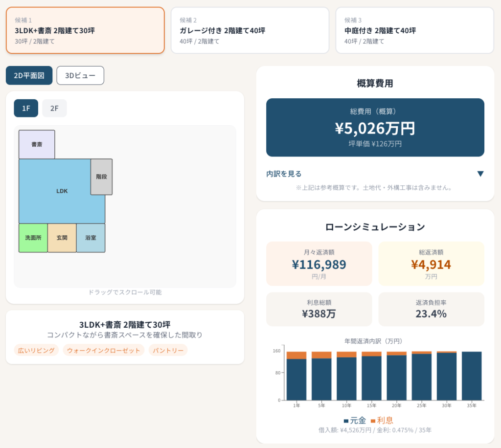Expand the 内訳を見る cost breakdown
The height and width of the screenshot is (448, 501).
284,174
